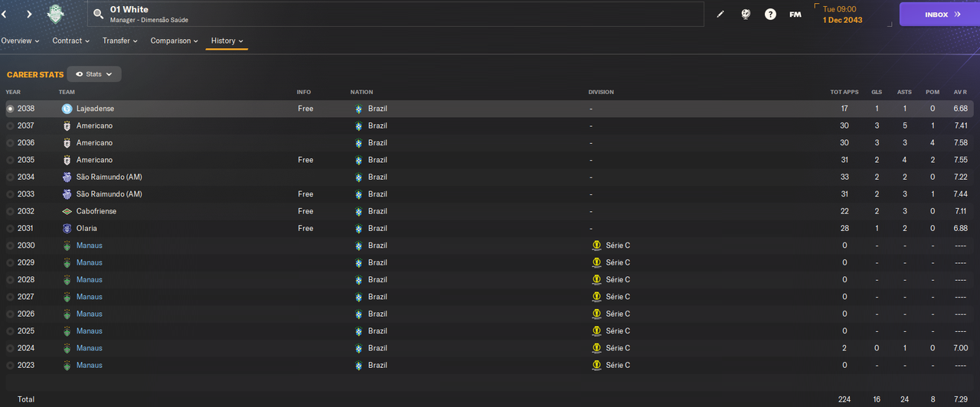The height and width of the screenshot is (407, 980).
Task: Select the 2031 row radio button
Action: pos(10,228)
